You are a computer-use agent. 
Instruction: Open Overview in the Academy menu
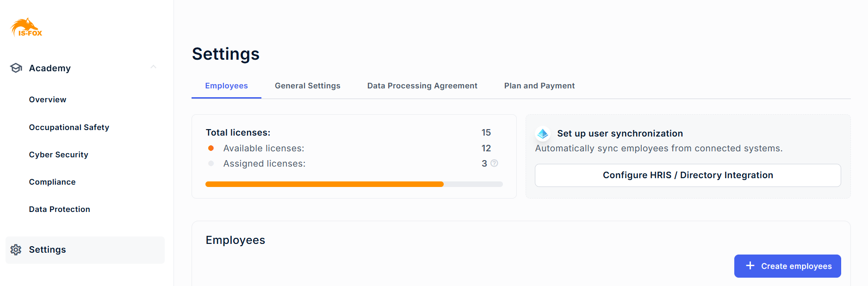(48, 100)
